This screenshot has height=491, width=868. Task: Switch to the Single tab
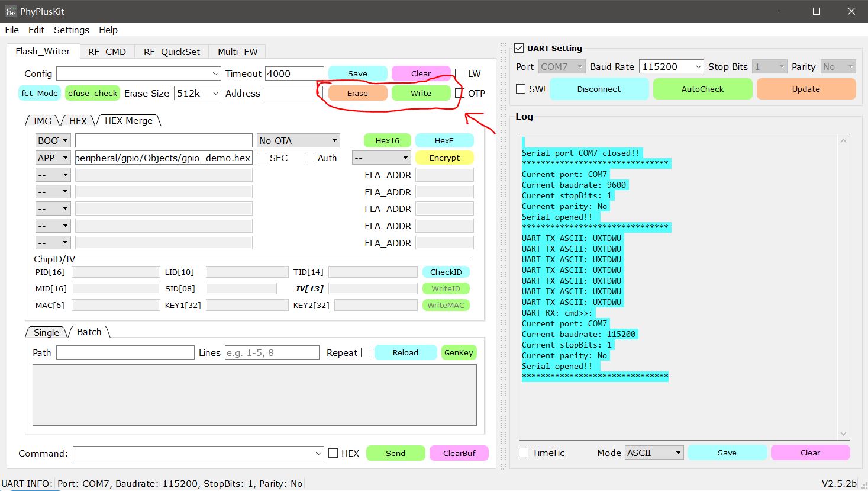click(46, 332)
